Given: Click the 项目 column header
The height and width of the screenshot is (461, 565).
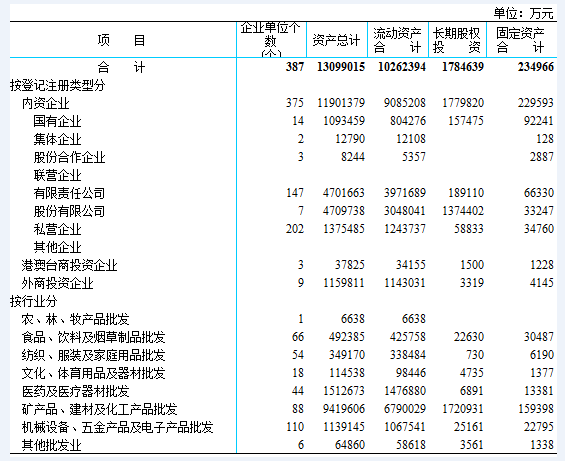Looking at the screenshot, I should [x=121, y=40].
